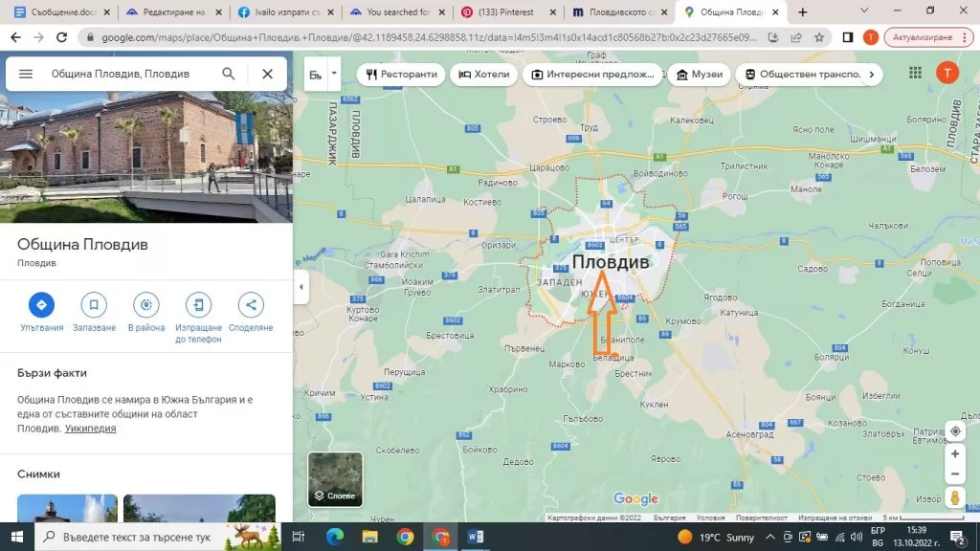Switch to the Пловдивското tab
The height and width of the screenshot is (551, 980).
click(619, 11)
